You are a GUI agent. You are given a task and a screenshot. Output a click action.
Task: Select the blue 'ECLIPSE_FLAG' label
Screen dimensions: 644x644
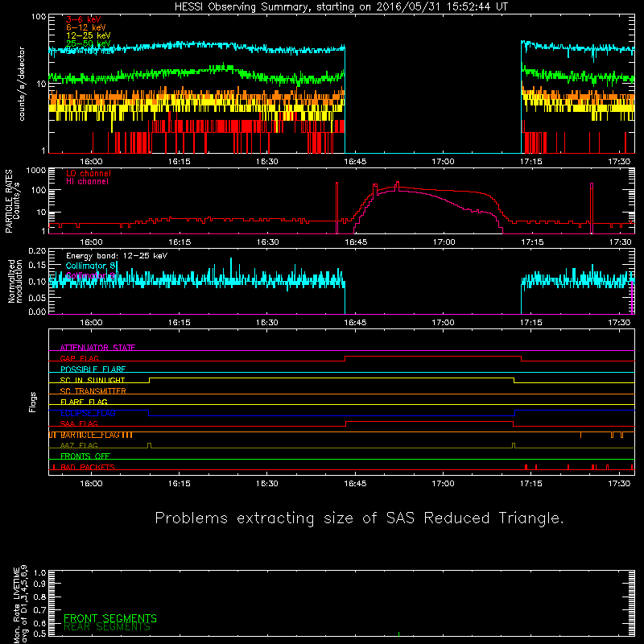(88, 413)
